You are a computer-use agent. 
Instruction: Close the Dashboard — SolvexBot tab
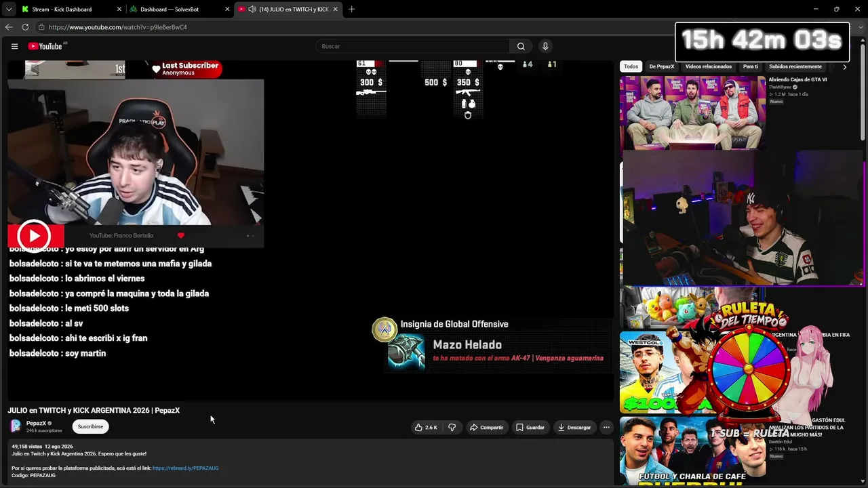tap(228, 9)
